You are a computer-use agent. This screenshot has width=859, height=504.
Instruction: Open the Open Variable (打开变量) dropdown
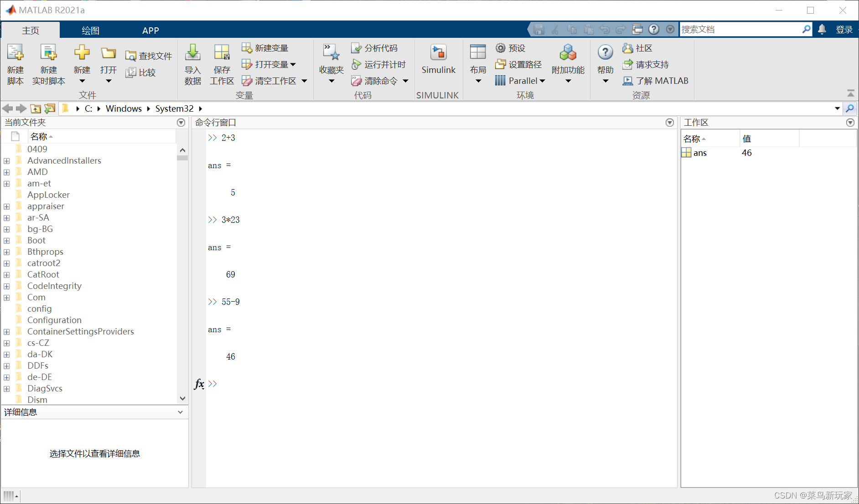[x=293, y=65]
